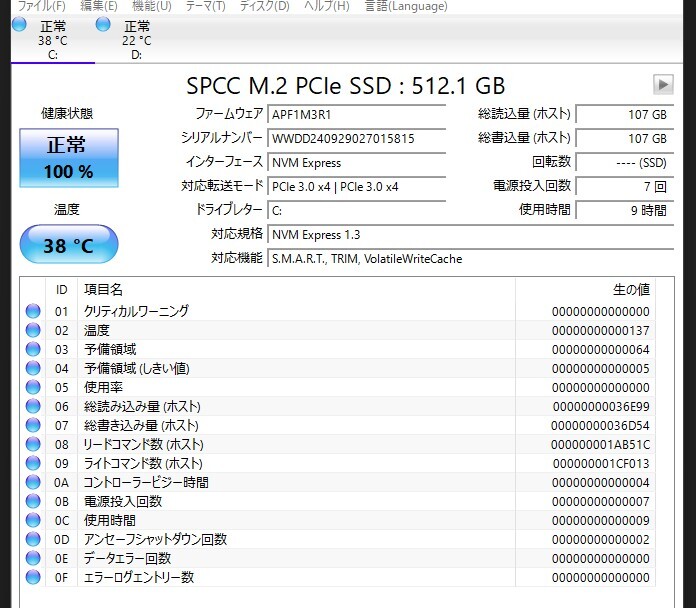Click the features field S.M.A.R.T., TRIM
This screenshot has width=696, height=608.
[471, 258]
